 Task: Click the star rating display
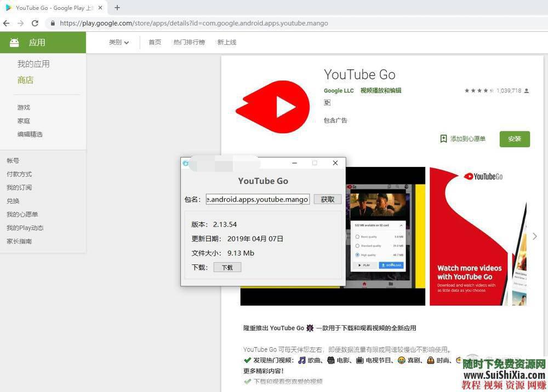click(479, 91)
